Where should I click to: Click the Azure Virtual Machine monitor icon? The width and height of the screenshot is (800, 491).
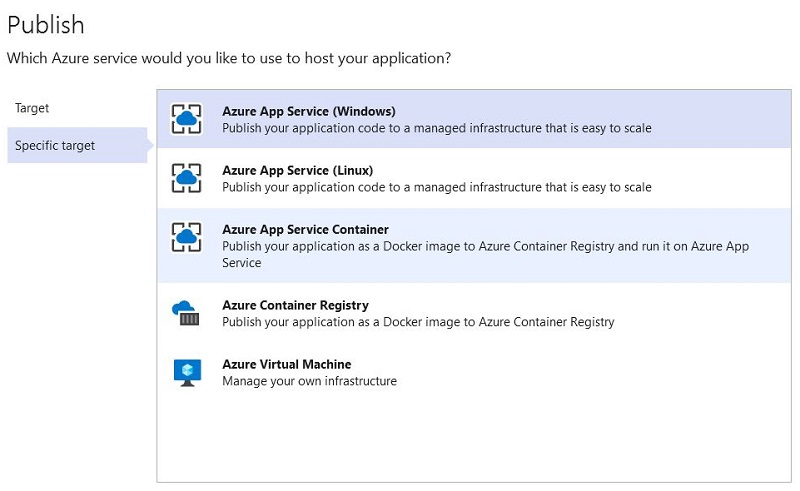[187, 373]
